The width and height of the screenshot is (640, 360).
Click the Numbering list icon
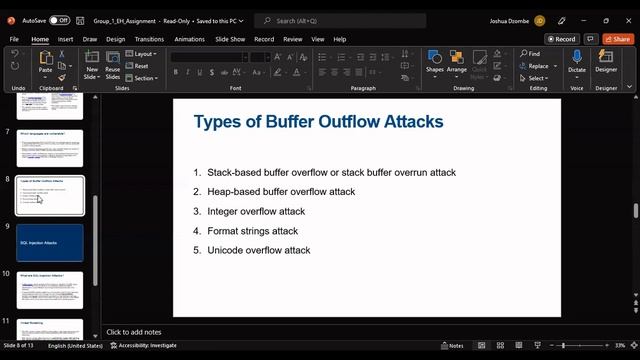(341, 57)
